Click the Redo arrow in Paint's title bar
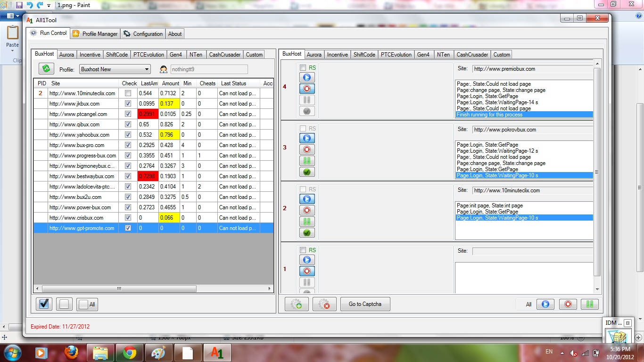Screen dimensions: 644x362 click(40, 5)
